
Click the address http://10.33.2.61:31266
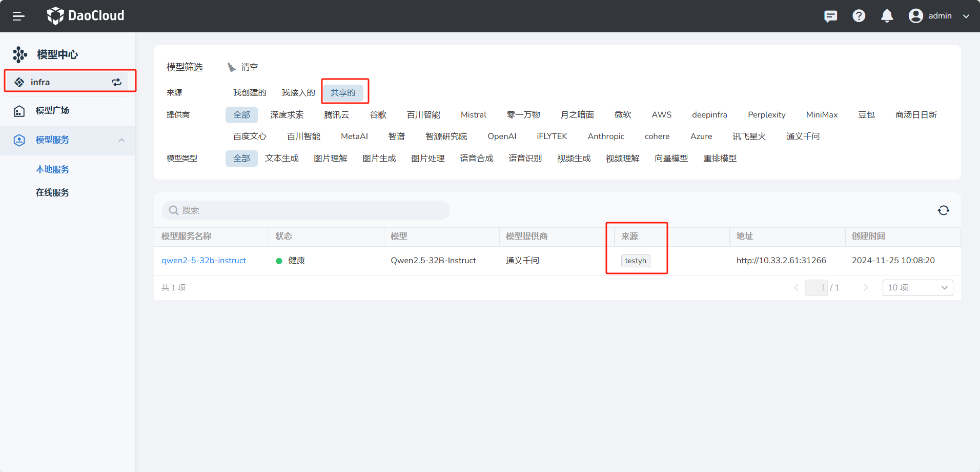(x=781, y=261)
